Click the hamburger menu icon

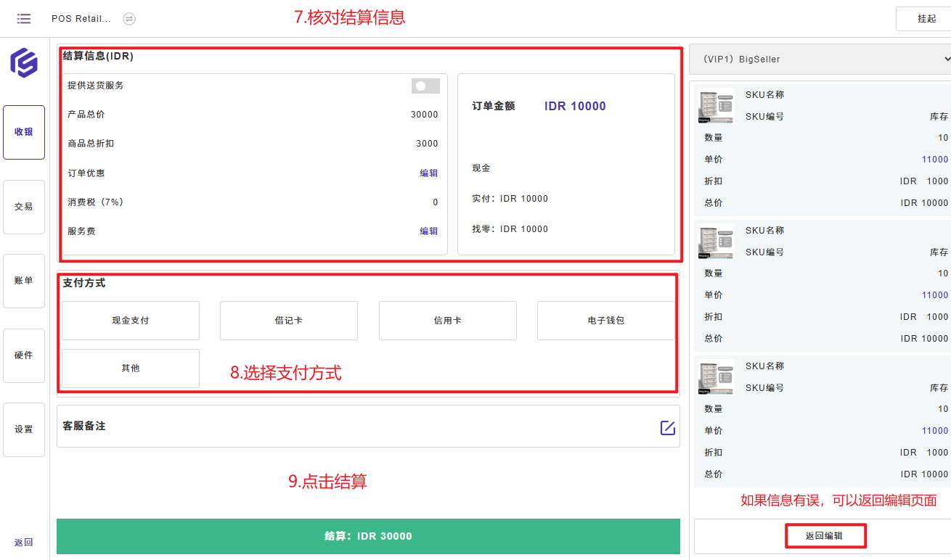pos(24,19)
